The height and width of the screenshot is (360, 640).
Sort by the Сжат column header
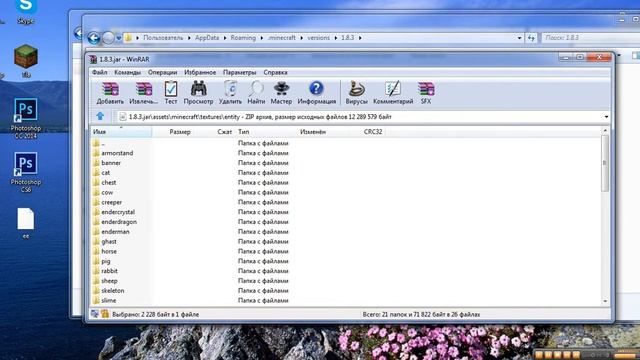point(224,131)
